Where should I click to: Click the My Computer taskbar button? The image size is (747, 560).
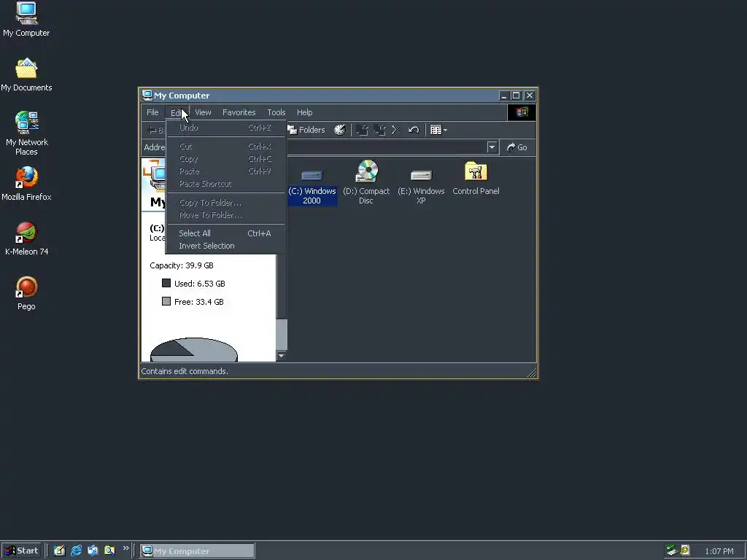coord(197,551)
